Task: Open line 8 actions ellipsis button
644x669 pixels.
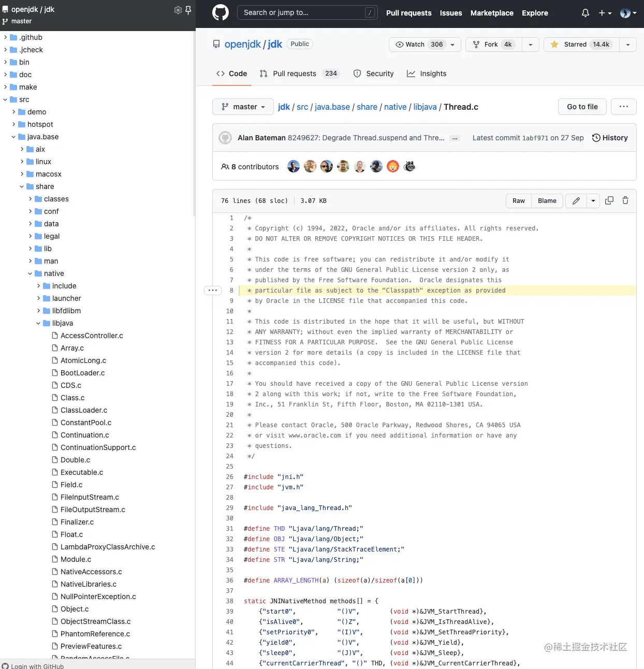Action: point(213,290)
